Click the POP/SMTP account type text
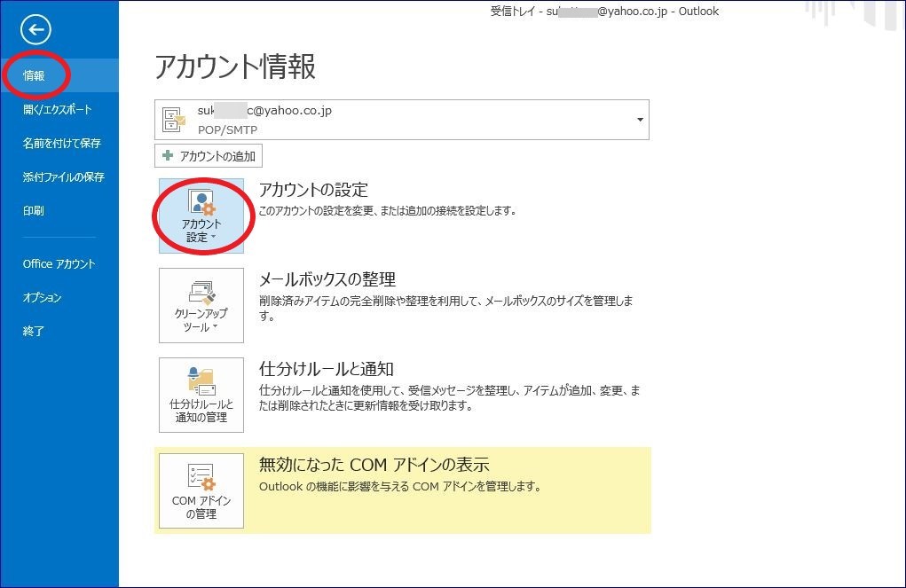This screenshot has width=906, height=588. [x=228, y=130]
